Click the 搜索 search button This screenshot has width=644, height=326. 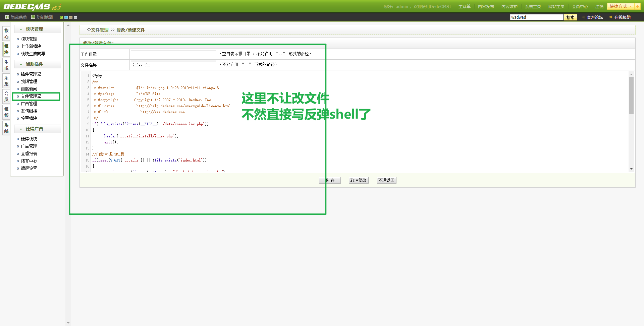pos(570,17)
